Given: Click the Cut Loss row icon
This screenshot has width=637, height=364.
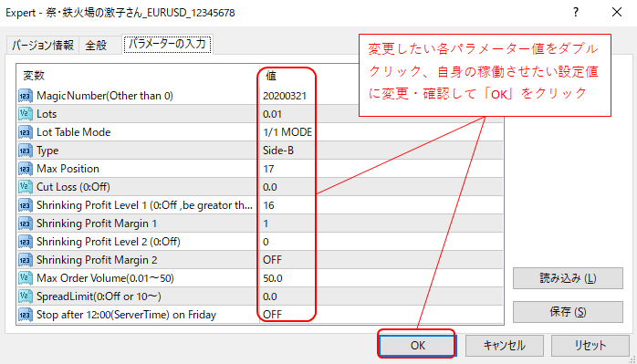Looking at the screenshot, I should pos(26,187).
